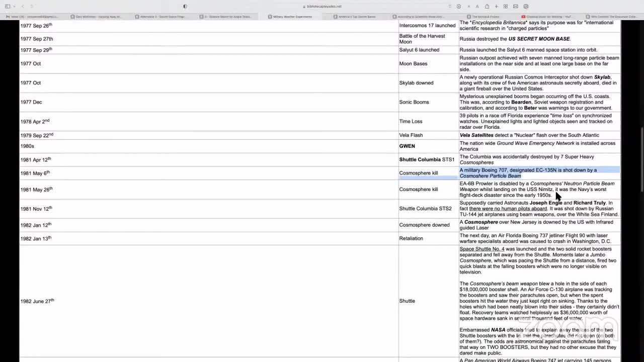Open the downloads icon in toolbar
Viewport: 644px width, 362px height.
(459, 6)
